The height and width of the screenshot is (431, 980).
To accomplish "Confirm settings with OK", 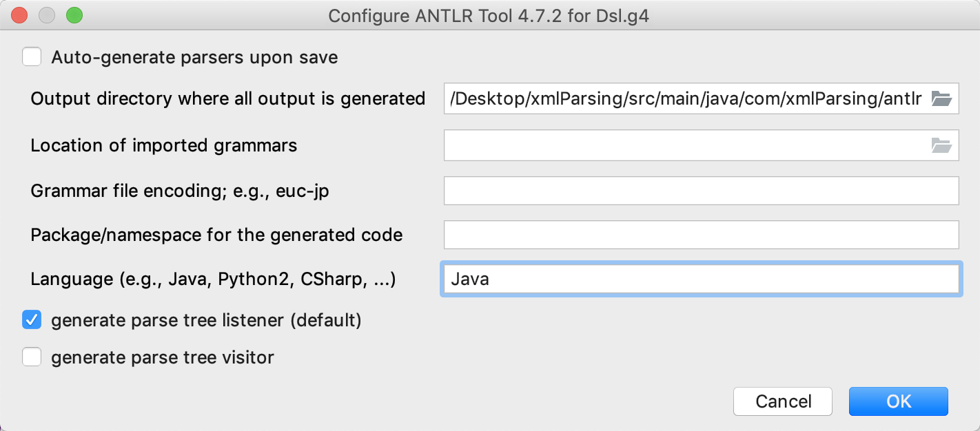I will click(x=898, y=401).
